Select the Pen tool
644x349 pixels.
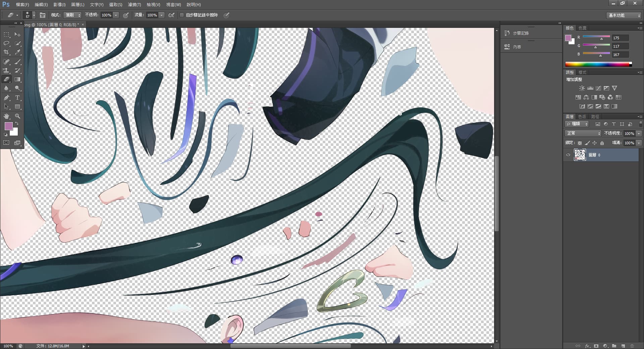point(6,98)
